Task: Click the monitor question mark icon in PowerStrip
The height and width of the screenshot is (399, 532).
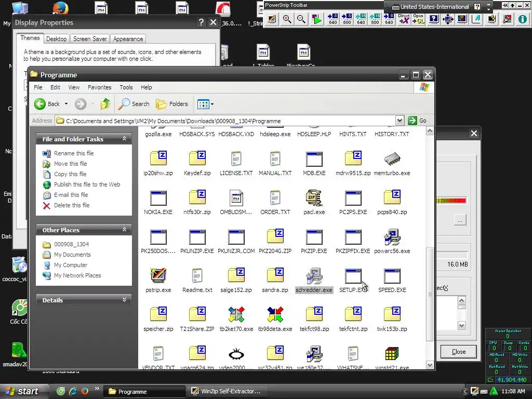Action: pyautogui.click(x=434, y=19)
